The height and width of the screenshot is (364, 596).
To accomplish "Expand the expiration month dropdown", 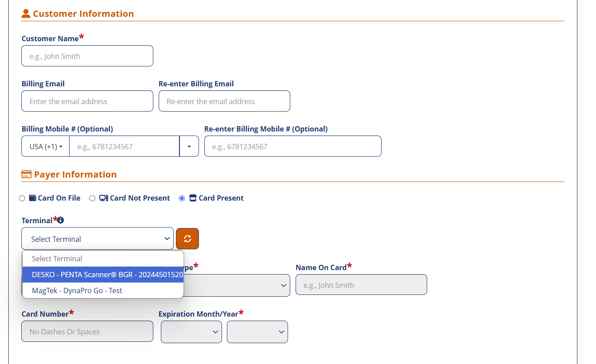I will (x=191, y=332).
